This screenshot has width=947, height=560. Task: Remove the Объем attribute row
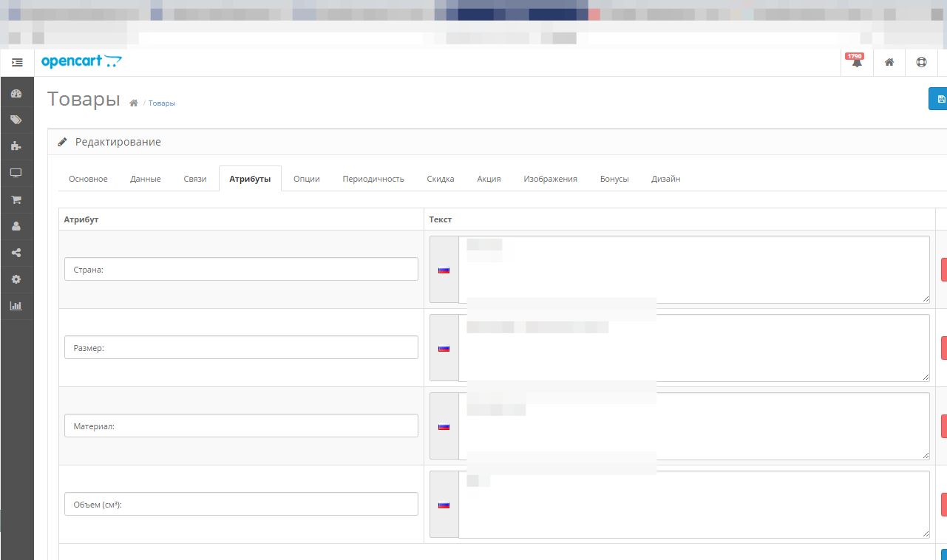click(x=944, y=505)
